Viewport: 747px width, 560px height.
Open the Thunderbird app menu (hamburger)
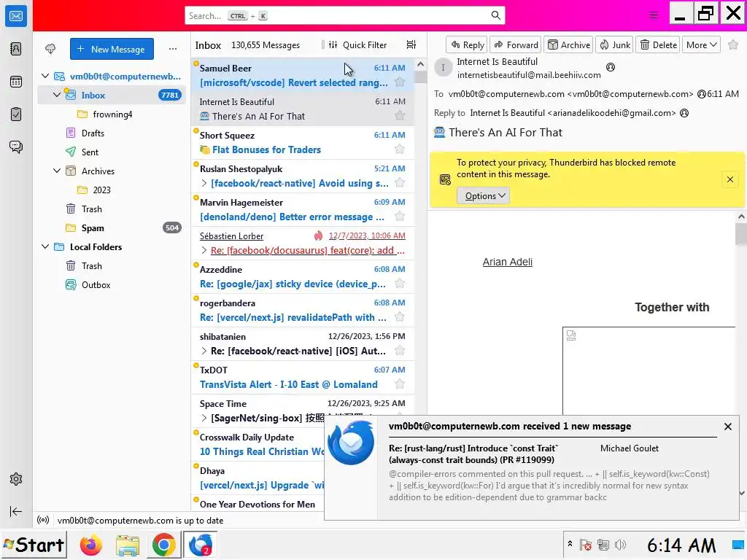[654, 15]
